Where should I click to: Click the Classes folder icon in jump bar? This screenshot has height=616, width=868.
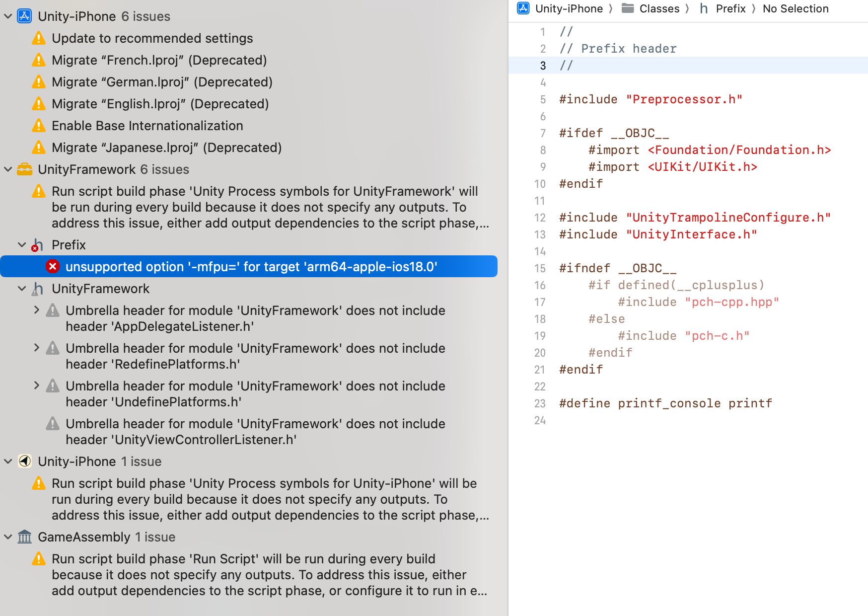coord(627,8)
